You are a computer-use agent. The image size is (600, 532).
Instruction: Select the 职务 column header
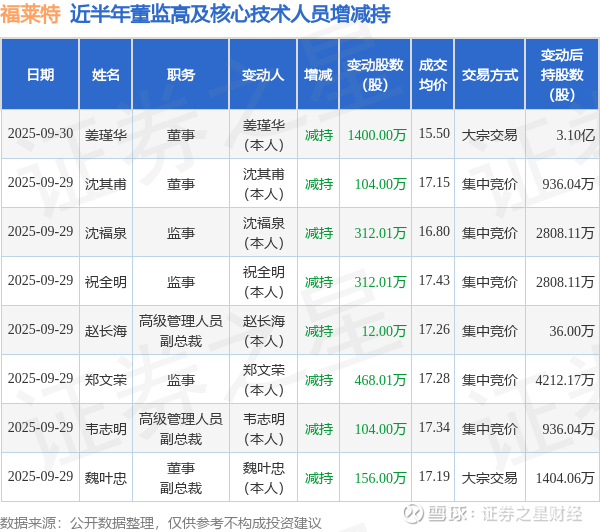point(181,75)
